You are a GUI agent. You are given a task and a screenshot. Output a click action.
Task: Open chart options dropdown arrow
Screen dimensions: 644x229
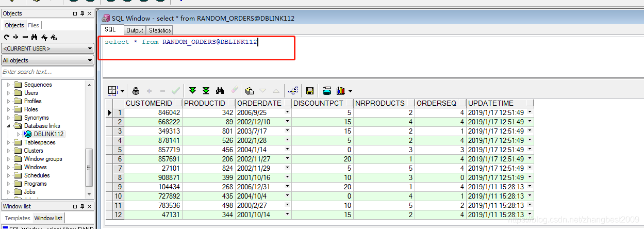tap(351, 91)
